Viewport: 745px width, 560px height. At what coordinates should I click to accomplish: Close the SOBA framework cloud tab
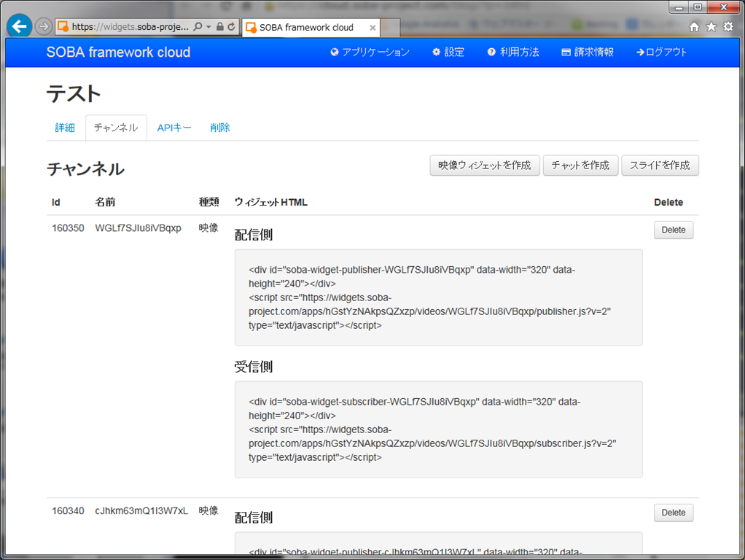coord(372,28)
